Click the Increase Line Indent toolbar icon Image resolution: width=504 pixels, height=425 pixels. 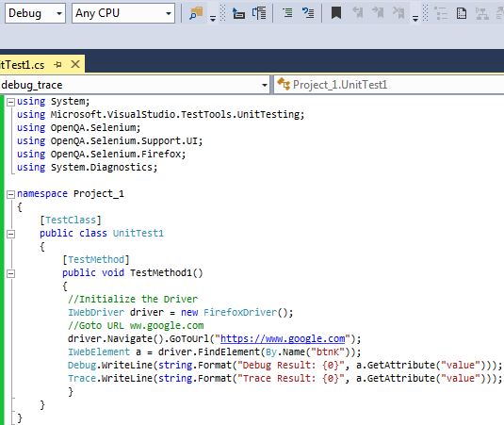(259, 13)
